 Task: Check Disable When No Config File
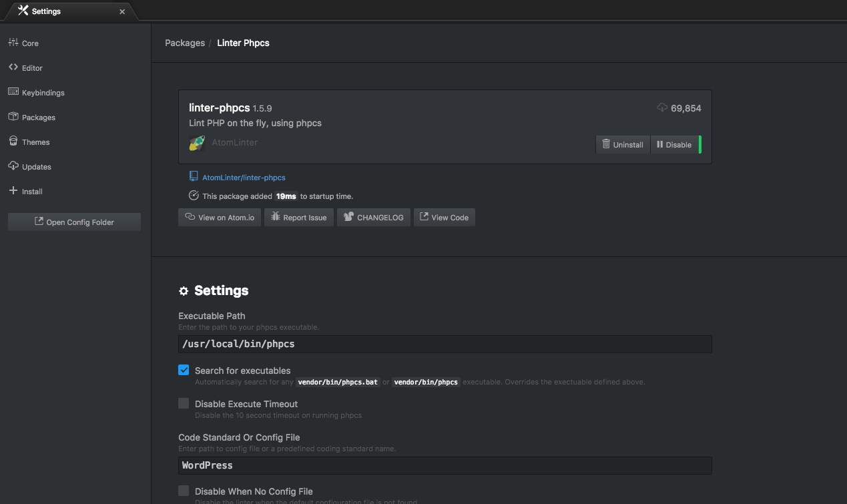184,491
